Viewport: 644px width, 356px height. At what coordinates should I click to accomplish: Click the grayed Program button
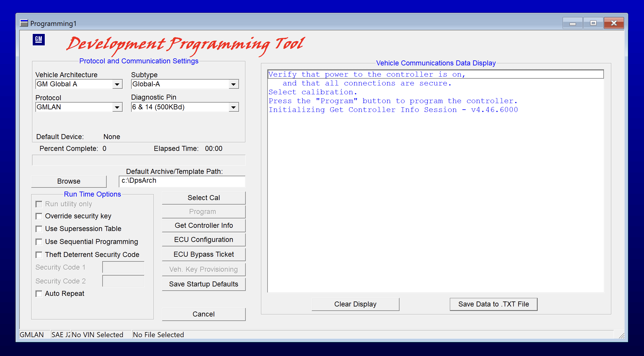(x=204, y=212)
